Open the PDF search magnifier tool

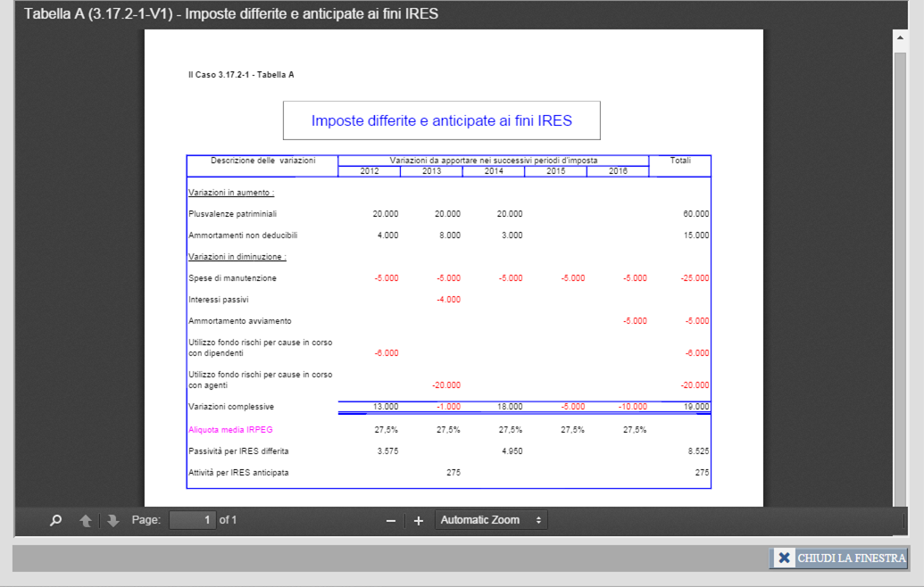pos(56,520)
